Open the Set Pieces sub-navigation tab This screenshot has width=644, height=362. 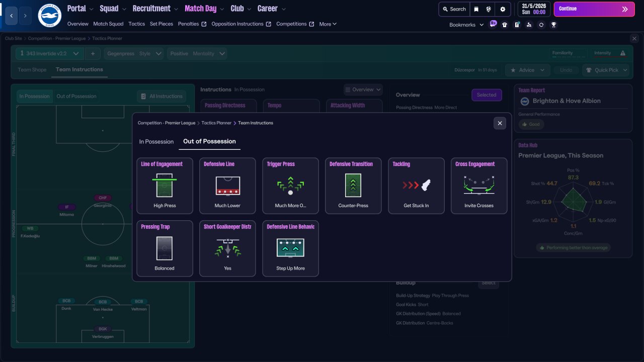pos(162,24)
